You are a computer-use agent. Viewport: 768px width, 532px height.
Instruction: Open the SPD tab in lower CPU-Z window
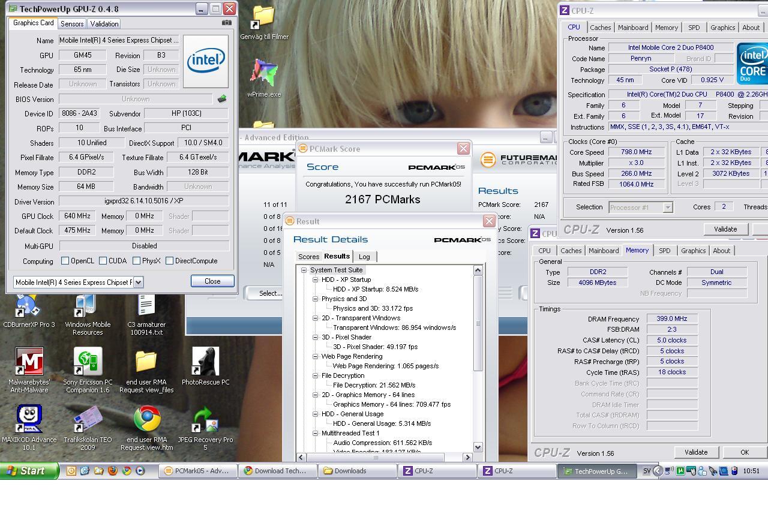tap(664, 251)
